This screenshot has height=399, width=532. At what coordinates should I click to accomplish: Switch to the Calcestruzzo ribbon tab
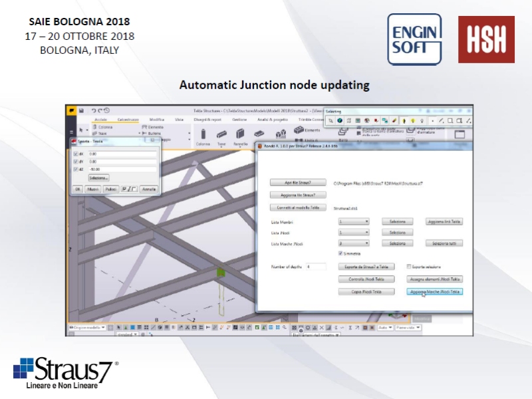point(128,119)
